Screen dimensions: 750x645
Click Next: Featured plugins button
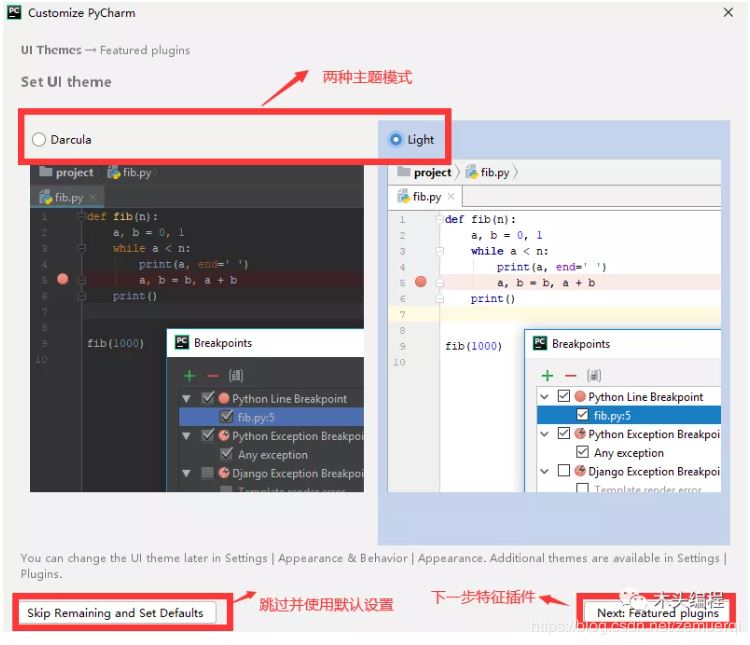[x=657, y=613]
